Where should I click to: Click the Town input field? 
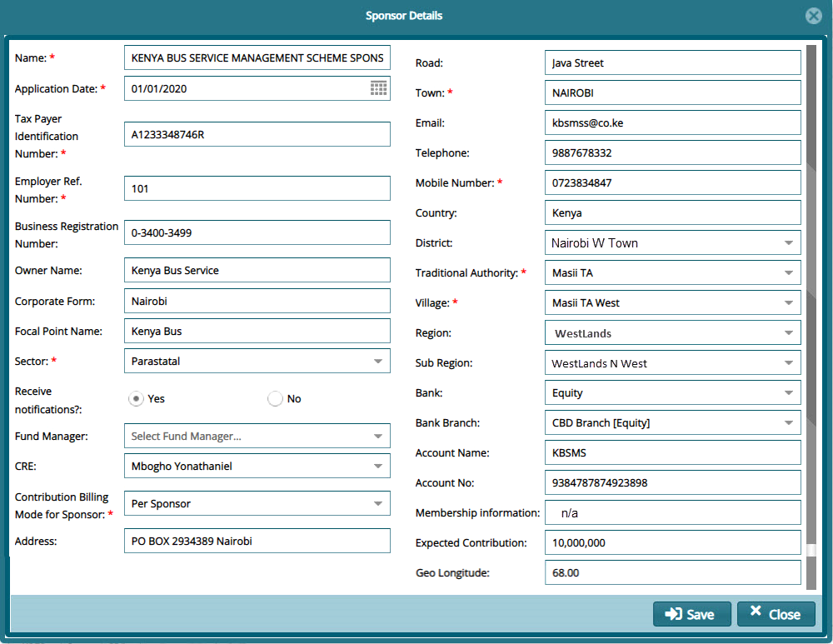672,92
